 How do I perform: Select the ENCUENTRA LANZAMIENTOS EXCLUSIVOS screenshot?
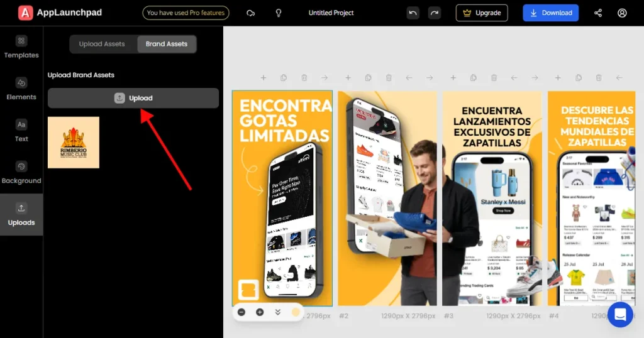[492, 199]
